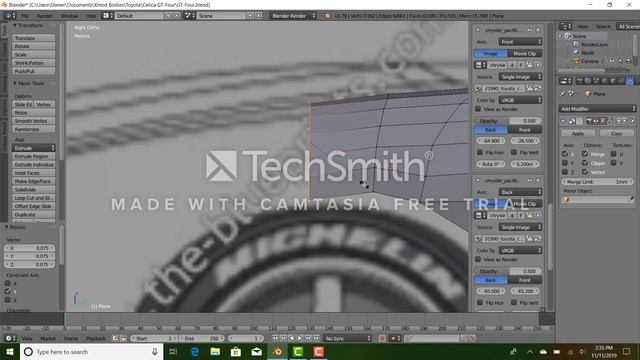Click the Rotate button in tool shelf
This screenshot has width=640, height=360.
click(34, 46)
